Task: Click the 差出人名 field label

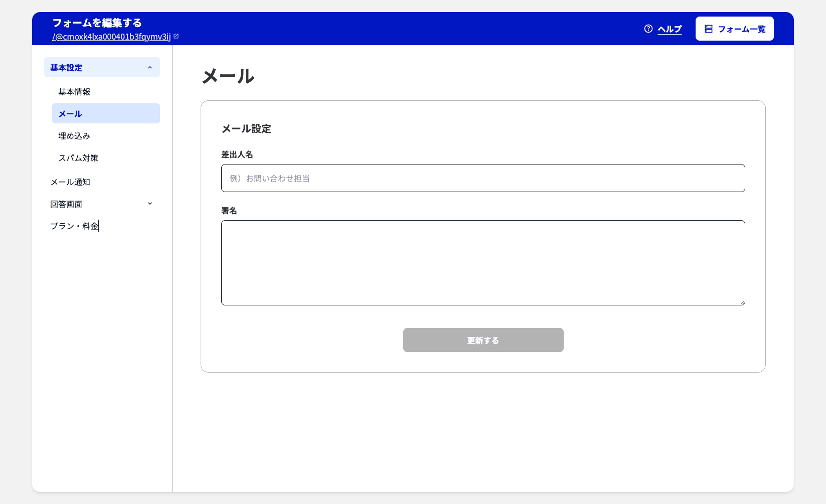Action: [x=237, y=154]
